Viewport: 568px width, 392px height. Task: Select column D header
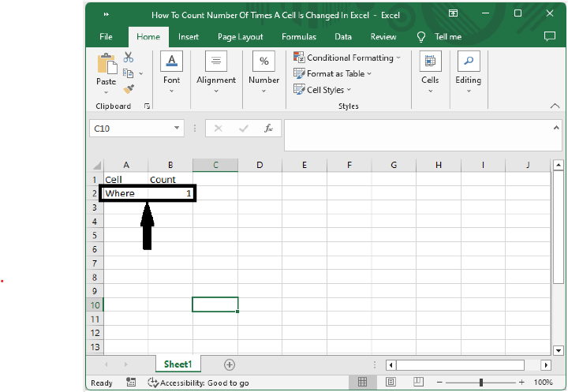[260, 165]
